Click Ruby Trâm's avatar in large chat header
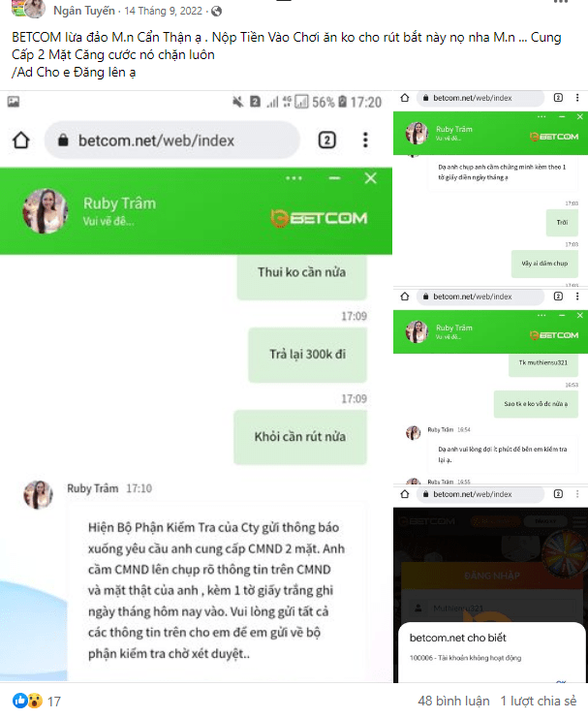This screenshot has width=588, height=718. pyautogui.click(x=46, y=211)
